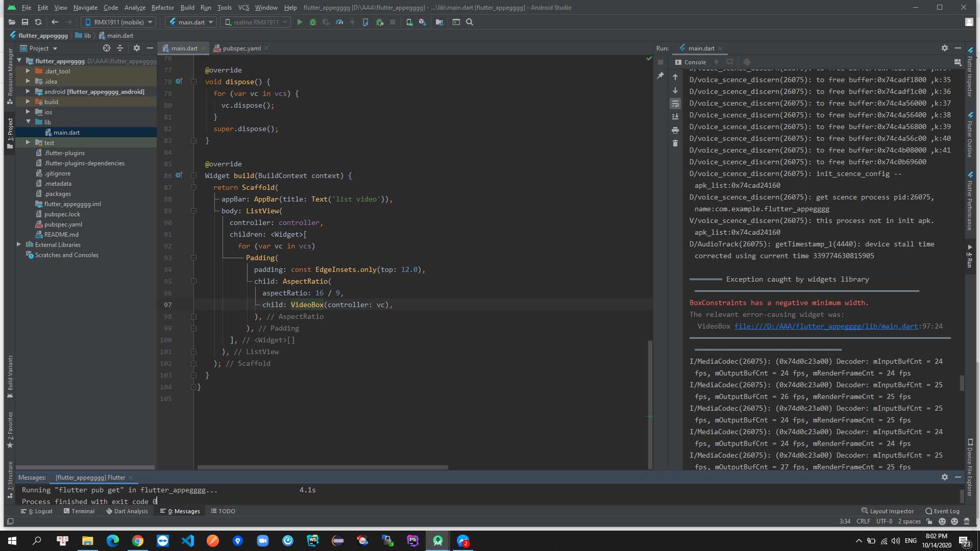Click the Print console output icon
980x551 pixels.
pos(675,130)
